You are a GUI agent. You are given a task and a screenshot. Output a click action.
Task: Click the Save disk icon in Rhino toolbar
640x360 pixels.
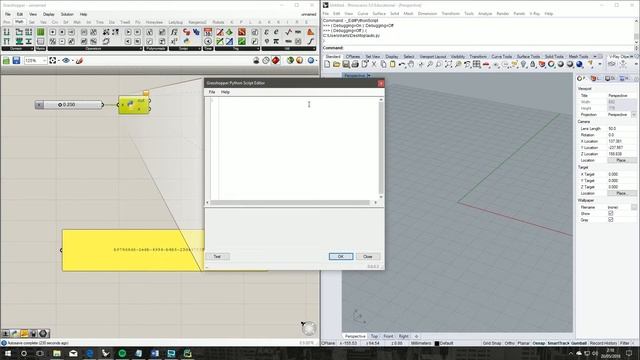346,64
